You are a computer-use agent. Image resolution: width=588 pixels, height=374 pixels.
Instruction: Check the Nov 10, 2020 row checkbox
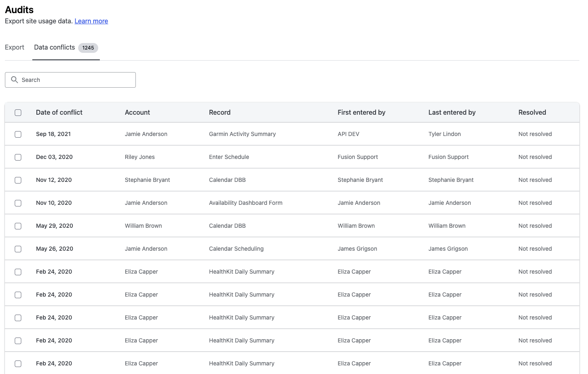18,203
